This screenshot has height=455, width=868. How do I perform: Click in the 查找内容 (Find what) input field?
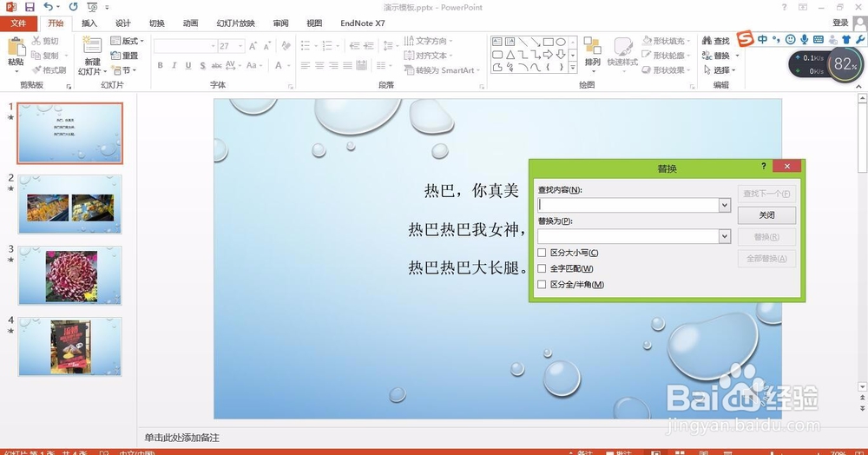[x=628, y=206]
